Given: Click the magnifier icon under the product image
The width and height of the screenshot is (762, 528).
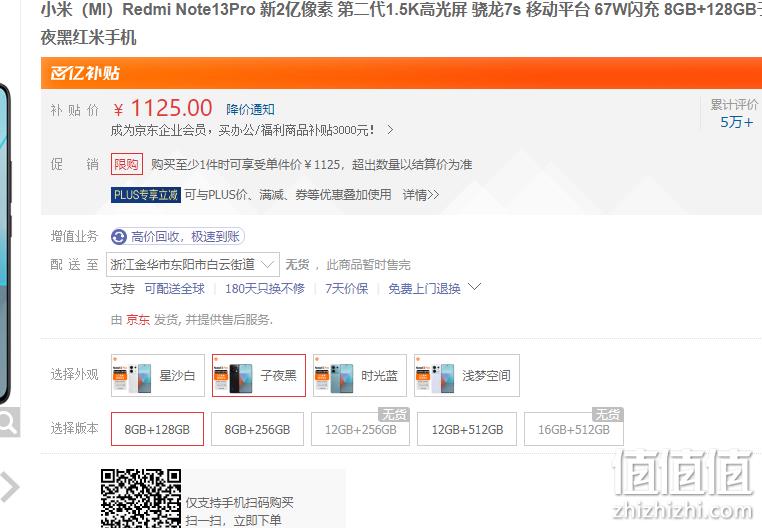Looking at the screenshot, I should [x=9, y=422].
